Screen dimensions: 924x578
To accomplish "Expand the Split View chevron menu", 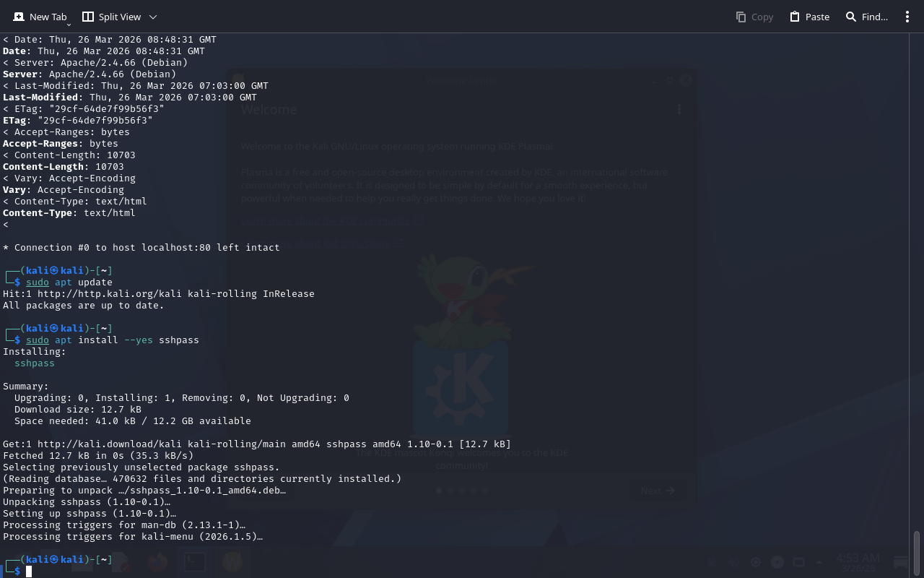I will pyautogui.click(x=153, y=17).
